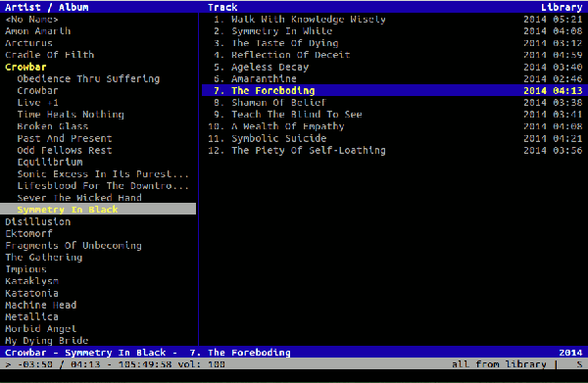Screen dimensions: 588x383
Task: Select artist Katatonia
Action: 32,293
